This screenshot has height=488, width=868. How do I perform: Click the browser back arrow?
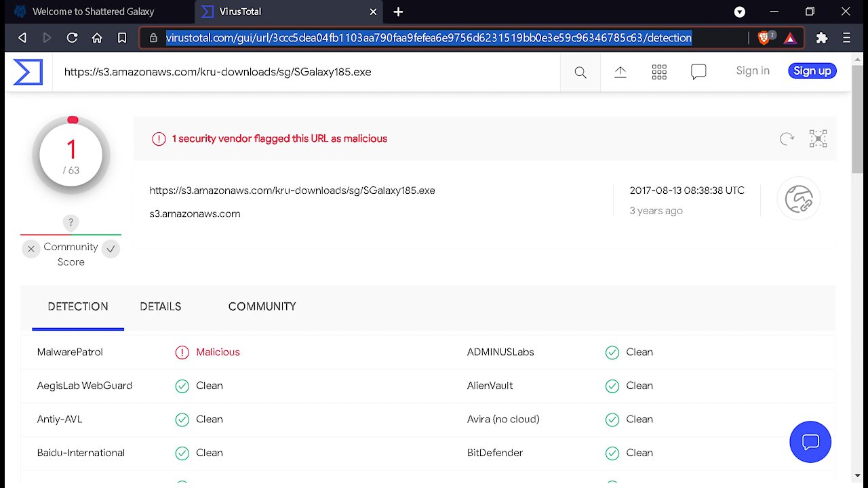pos(22,38)
